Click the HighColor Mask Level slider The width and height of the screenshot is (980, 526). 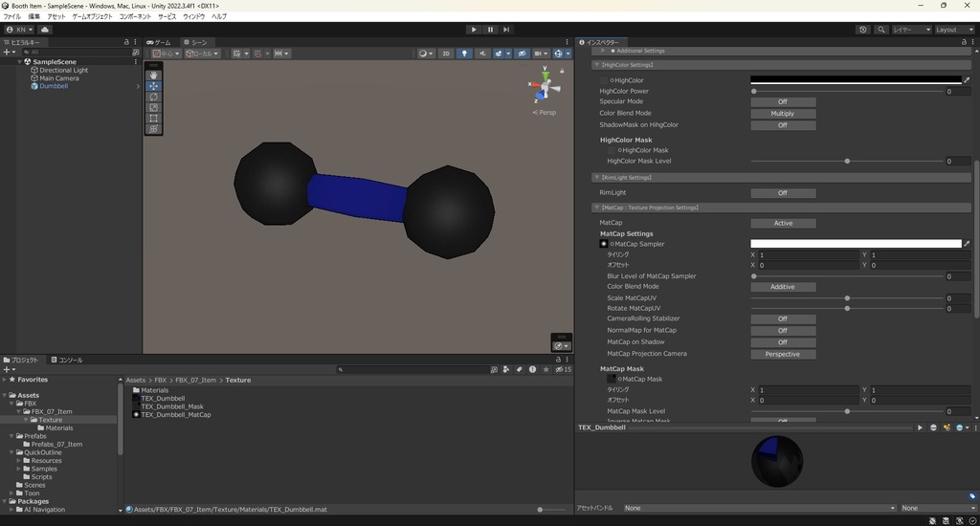click(x=847, y=162)
